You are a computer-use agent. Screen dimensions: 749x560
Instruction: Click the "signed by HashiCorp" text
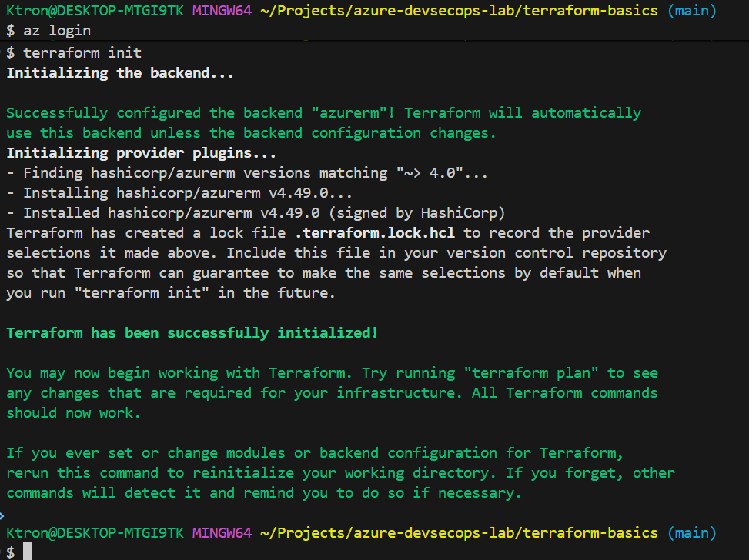point(437,213)
